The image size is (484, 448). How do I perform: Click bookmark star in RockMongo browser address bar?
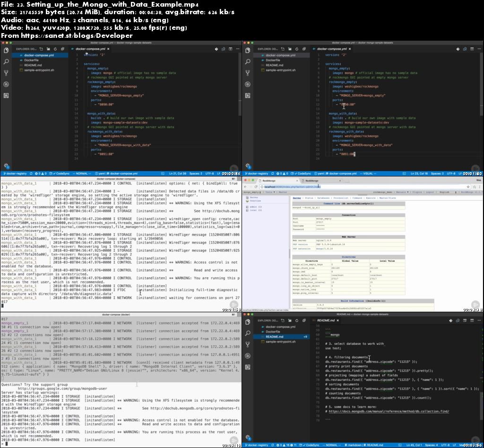point(468,187)
